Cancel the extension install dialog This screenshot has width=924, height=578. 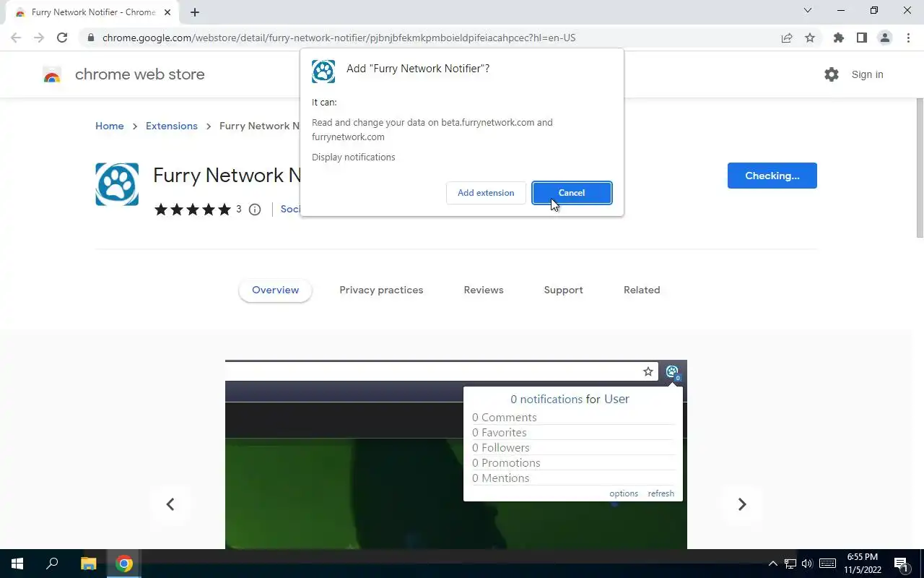pos(572,193)
